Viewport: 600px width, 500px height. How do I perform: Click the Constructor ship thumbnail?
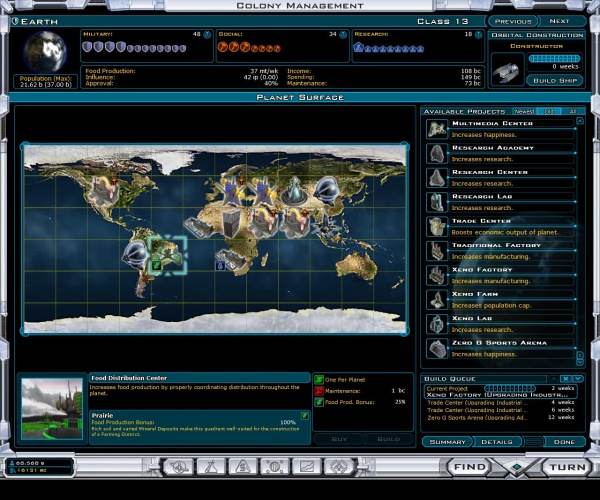[x=507, y=69]
